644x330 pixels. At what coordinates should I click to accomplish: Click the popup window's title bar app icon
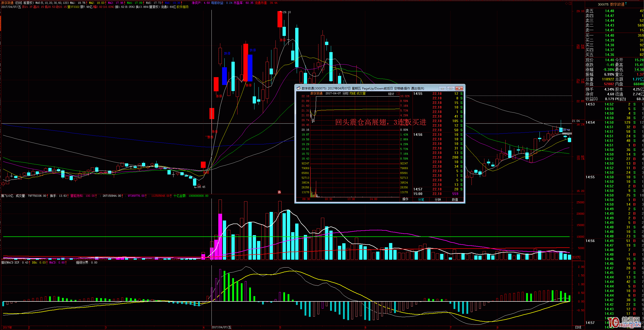click(x=298, y=88)
